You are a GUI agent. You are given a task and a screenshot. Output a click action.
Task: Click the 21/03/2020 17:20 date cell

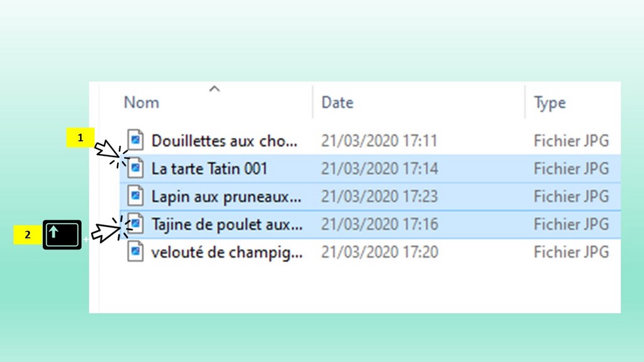(379, 252)
